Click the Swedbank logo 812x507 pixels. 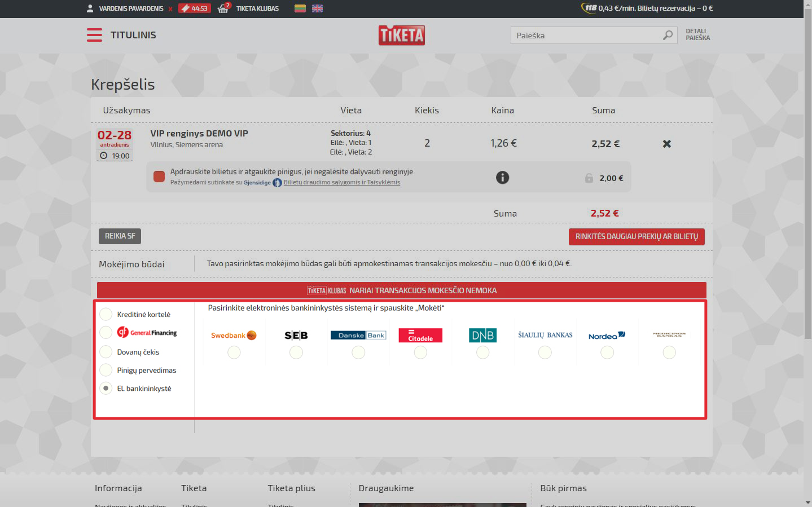[234, 335]
